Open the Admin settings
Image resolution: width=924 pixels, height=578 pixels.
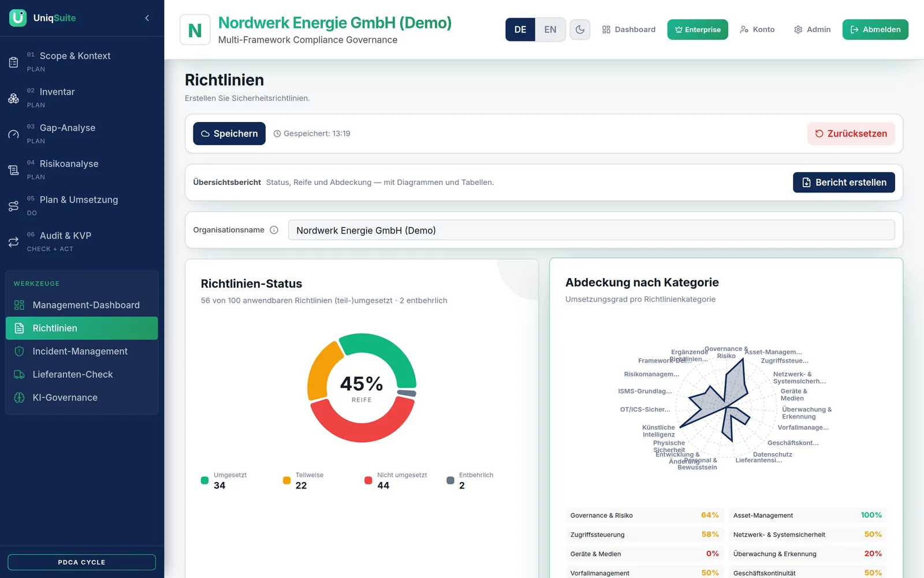pos(812,29)
